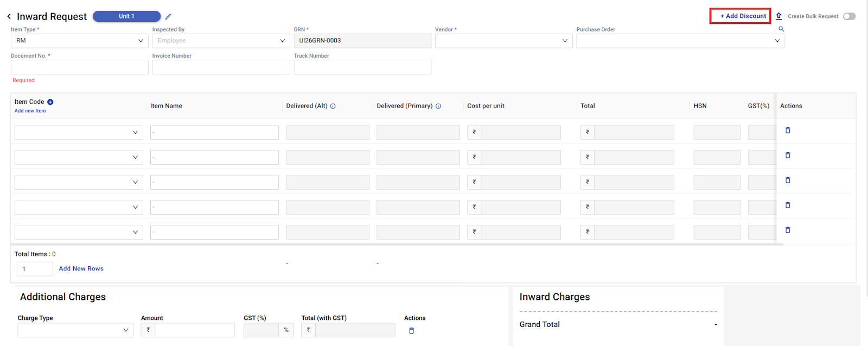Click the Delivered (Primary) info icon

click(438, 106)
